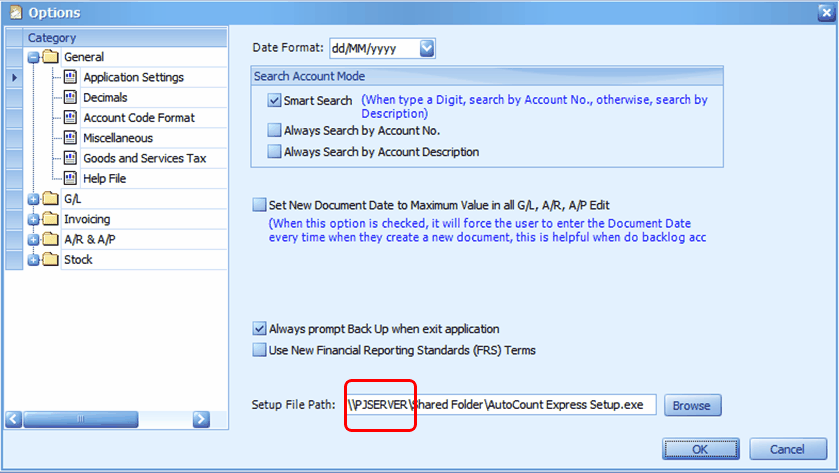Click the Stock folder icon
This screenshot has width=839, height=473.
(50, 259)
